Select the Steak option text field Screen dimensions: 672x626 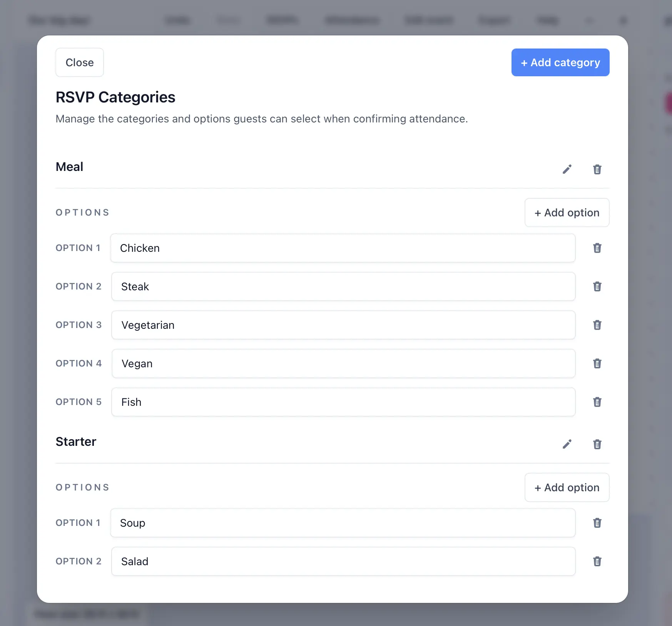point(343,286)
